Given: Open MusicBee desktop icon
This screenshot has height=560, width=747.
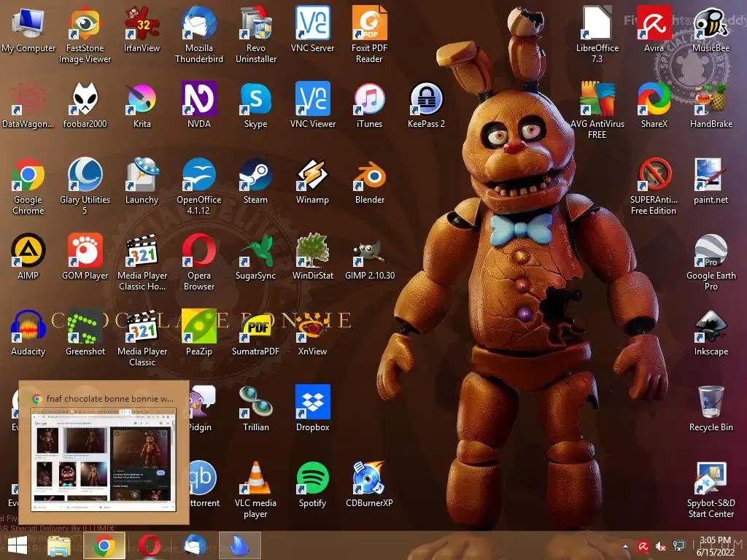Looking at the screenshot, I should (x=711, y=29).
